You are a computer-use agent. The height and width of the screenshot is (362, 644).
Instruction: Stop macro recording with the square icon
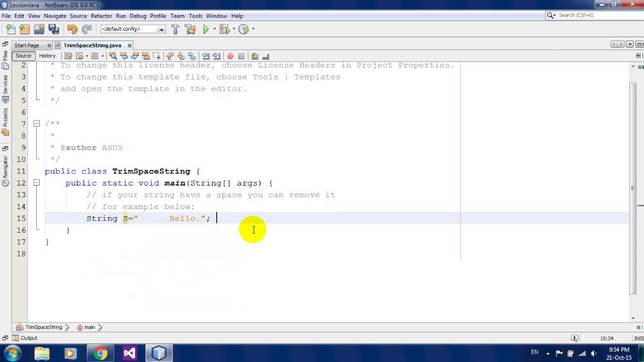click(241, 56)
